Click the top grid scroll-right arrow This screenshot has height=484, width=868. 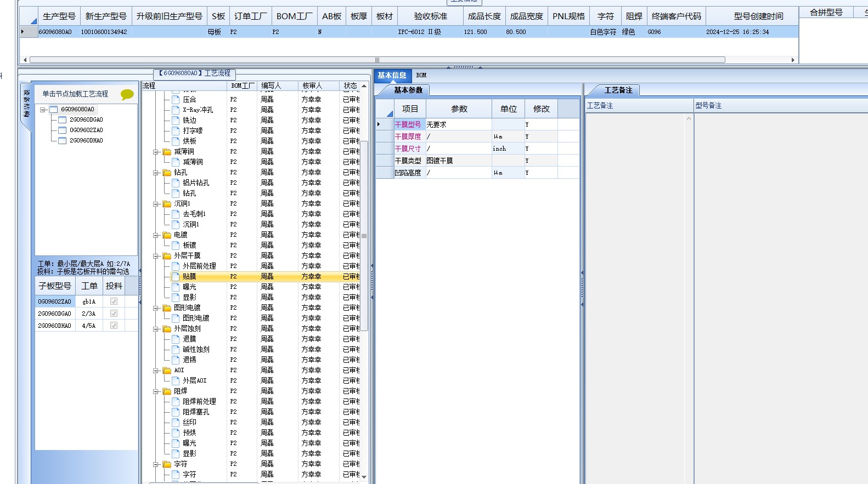pyautogui.click(x=793, y=60)
